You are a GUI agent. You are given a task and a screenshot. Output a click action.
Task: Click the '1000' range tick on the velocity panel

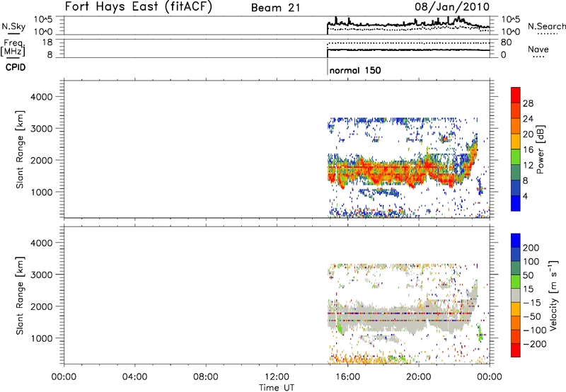pyautogui.click(x=41, y=338)
